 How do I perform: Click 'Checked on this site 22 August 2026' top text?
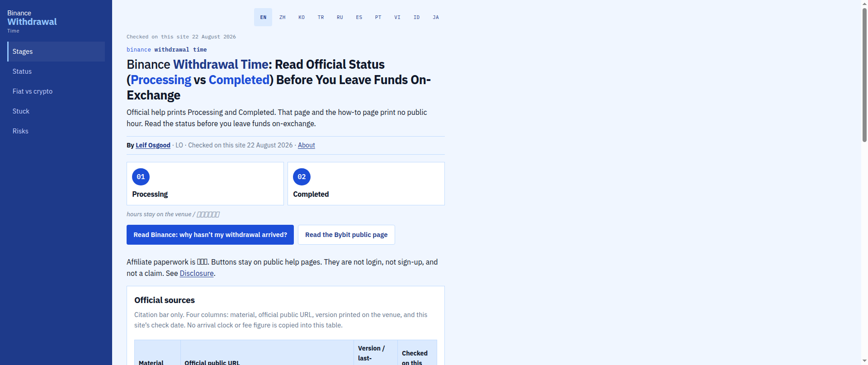(181, 37)
